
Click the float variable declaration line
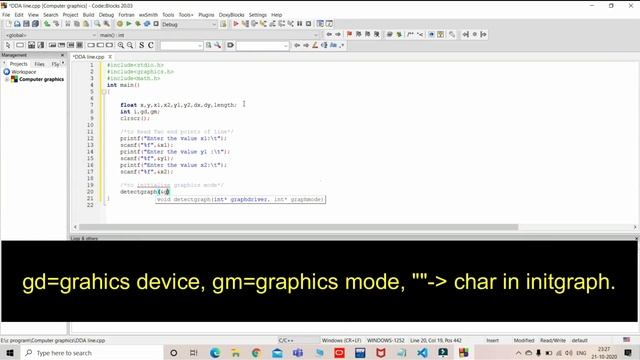coord(178,105)
